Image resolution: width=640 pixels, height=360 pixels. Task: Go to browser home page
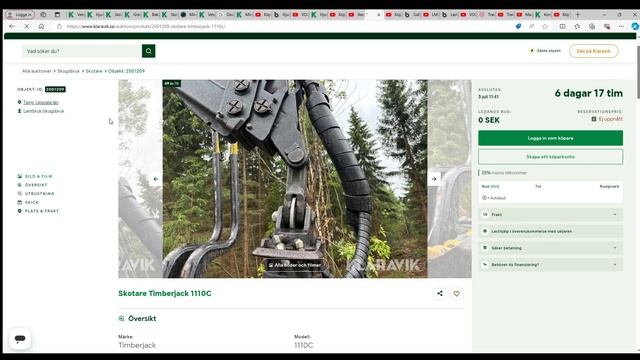tap(41, 26)
